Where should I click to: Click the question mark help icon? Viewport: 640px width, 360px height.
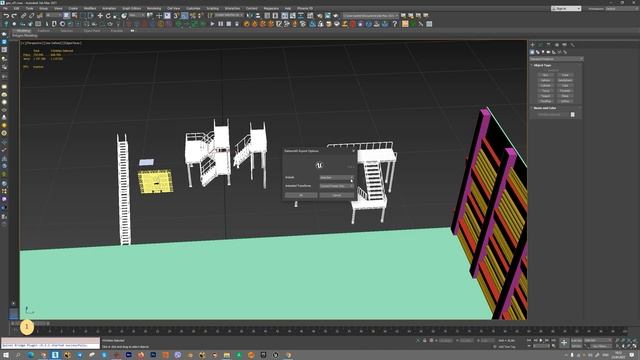pos(395,24)
